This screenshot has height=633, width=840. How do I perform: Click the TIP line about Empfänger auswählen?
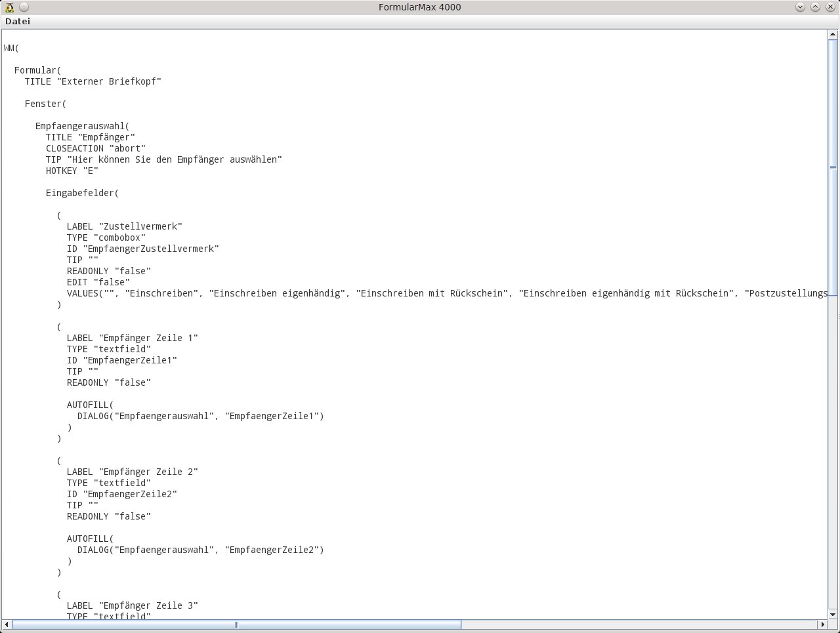tap(164, 159)
